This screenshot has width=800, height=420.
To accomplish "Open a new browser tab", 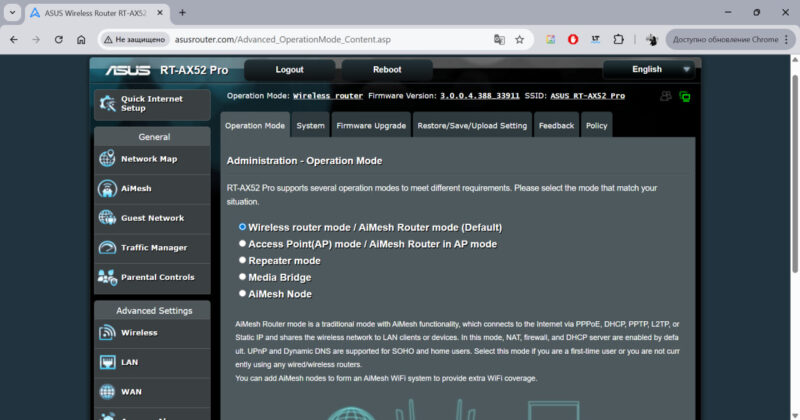I will pyautogui.click(x=182, y=13).
